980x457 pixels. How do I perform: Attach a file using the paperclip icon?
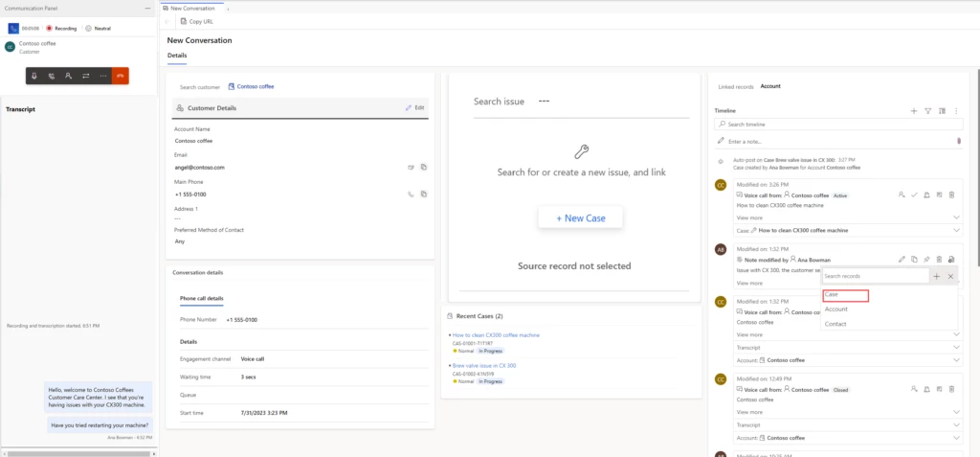coord(958,141)
